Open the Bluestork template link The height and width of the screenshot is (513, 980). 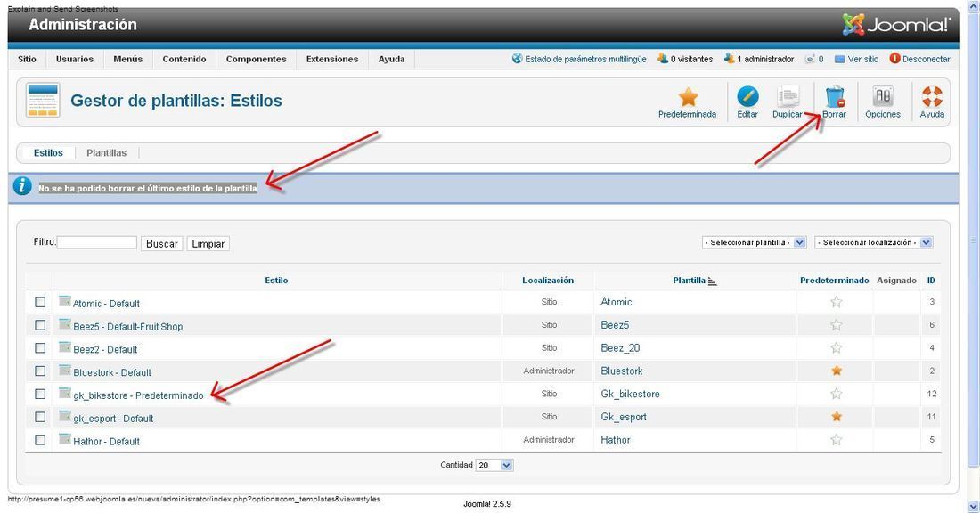pyautogui.click(x=622, y=370)
